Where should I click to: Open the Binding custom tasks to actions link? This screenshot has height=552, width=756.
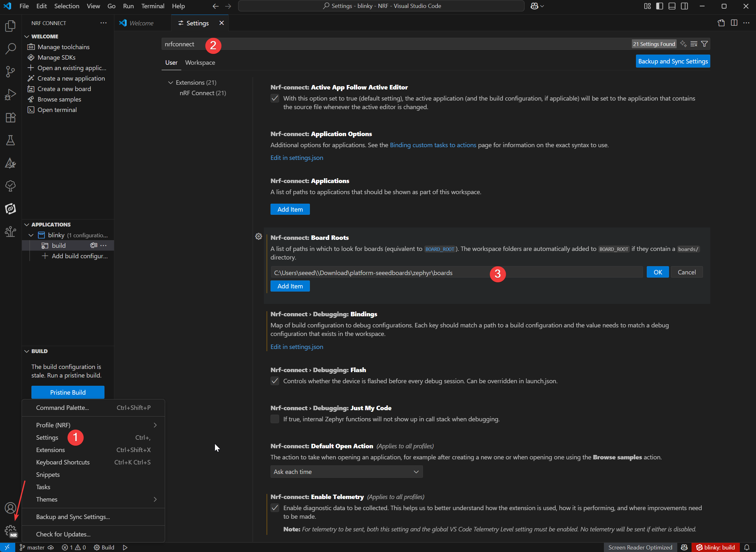[x=433, y=145]
